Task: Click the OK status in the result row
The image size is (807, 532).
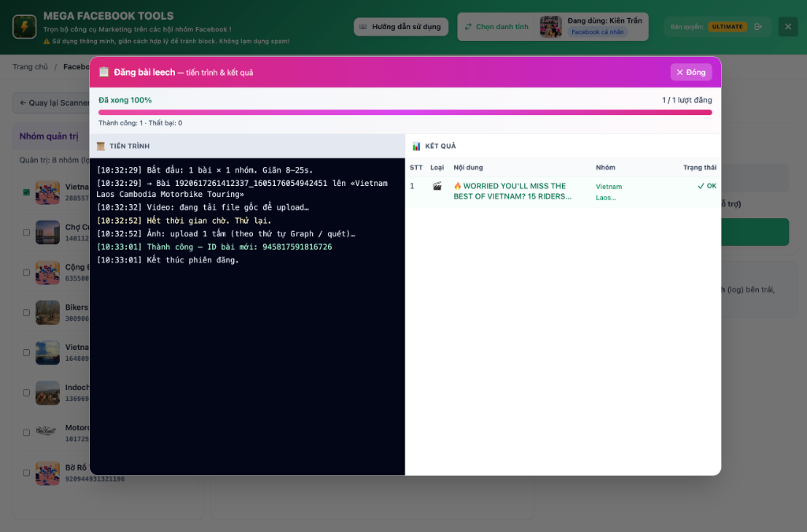Action: click(x=707, y=186)
